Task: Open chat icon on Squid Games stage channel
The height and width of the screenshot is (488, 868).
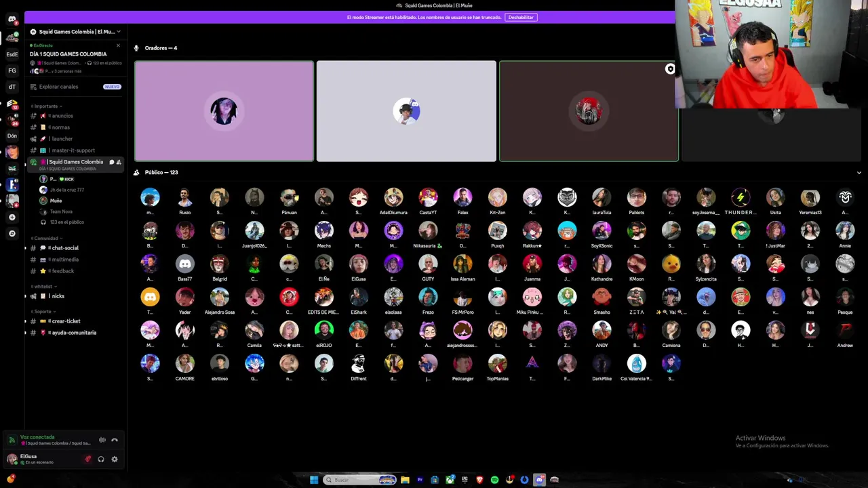Action: point(112,162)
